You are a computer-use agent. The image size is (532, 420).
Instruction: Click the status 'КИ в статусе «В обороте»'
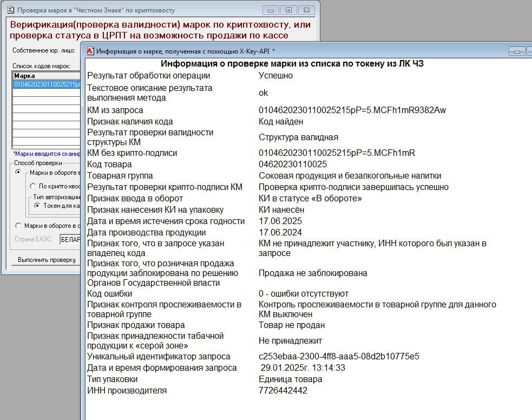(310, 199)
